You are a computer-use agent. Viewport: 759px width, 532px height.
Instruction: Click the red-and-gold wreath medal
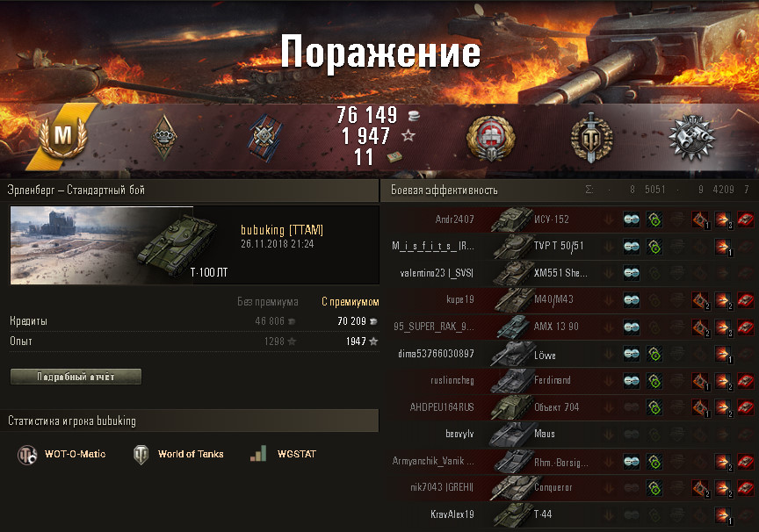point(490,139)
